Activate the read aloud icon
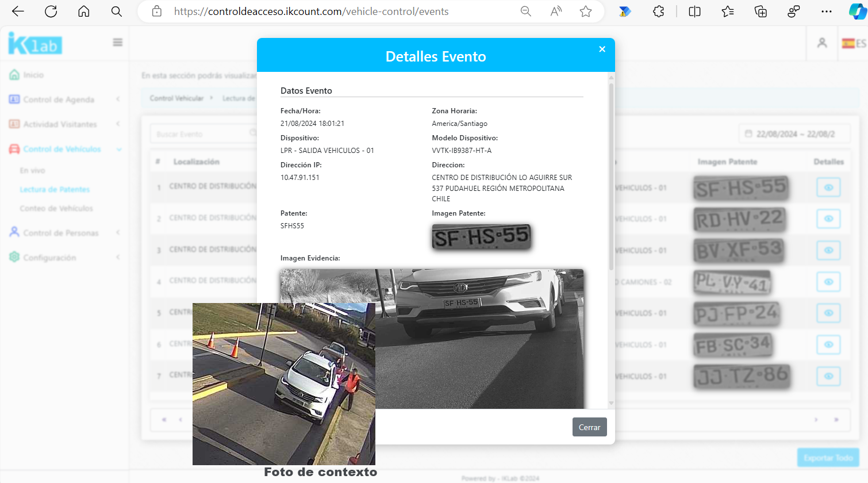This screenshot has height=483, width=868. tap(556, 11)
